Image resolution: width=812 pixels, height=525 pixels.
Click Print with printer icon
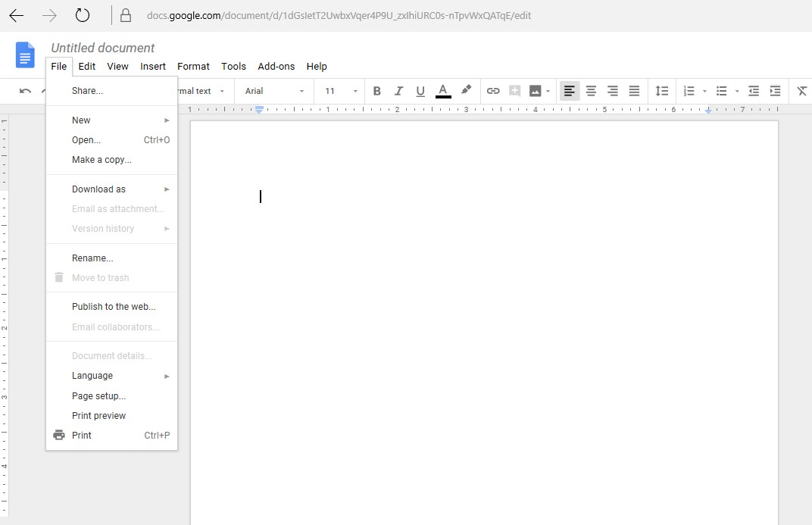tap(112, 435)
